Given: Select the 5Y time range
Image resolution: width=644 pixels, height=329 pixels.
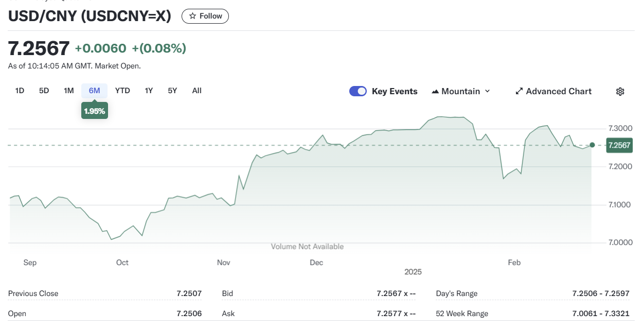Looking at the screenshot, I should [x=172, y=91].
